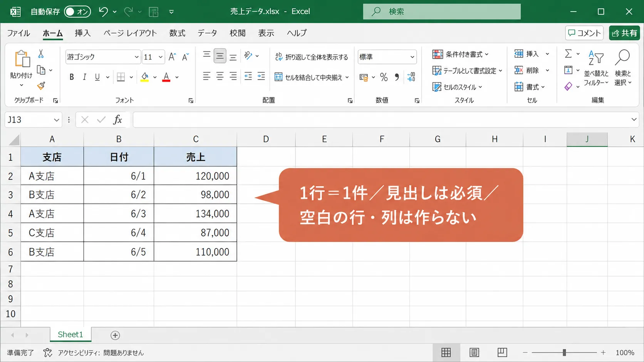Click the decrease indent icon

tap(248, 76)
